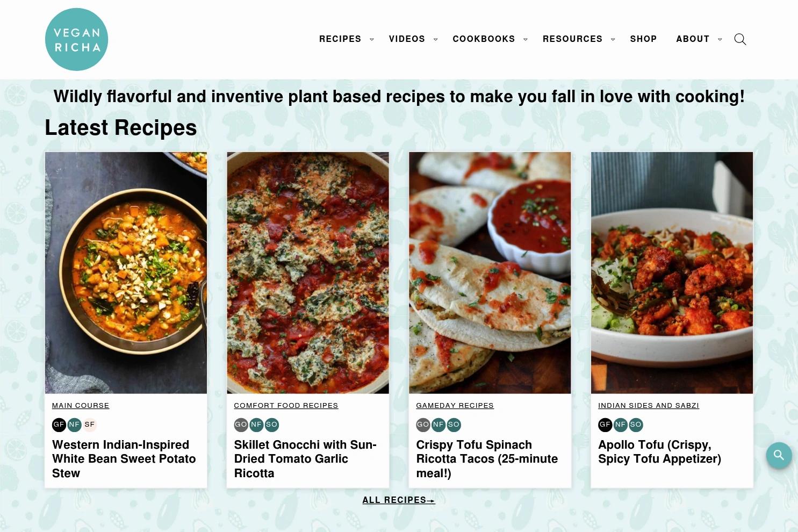The image size is (798, 532).
Task: Expand the Recipes menu dropdown arrow
Action: tap(372, 39)
